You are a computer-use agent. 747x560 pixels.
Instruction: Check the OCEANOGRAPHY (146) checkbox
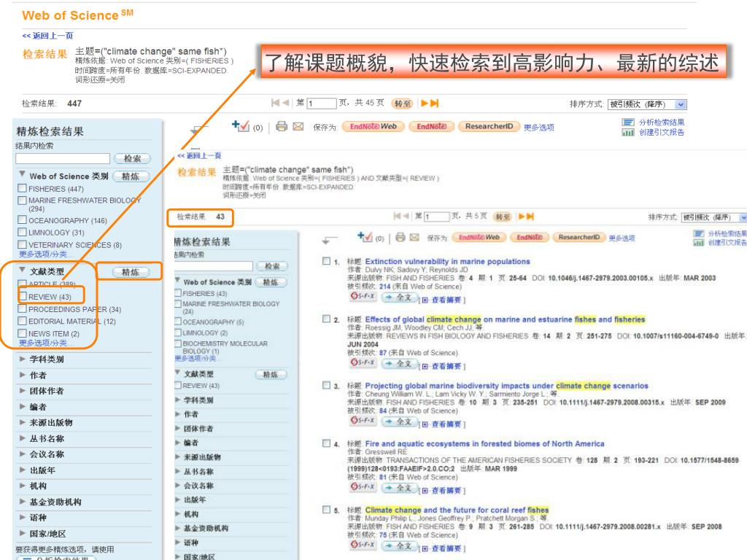pos(22,220)
